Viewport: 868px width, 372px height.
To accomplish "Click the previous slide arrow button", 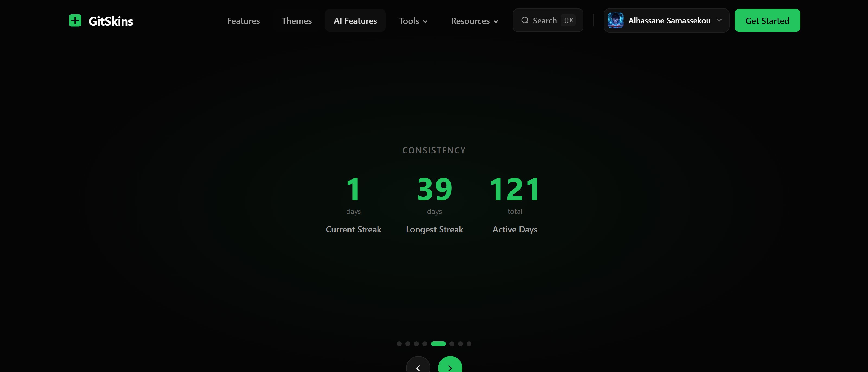I will (418, 367).
